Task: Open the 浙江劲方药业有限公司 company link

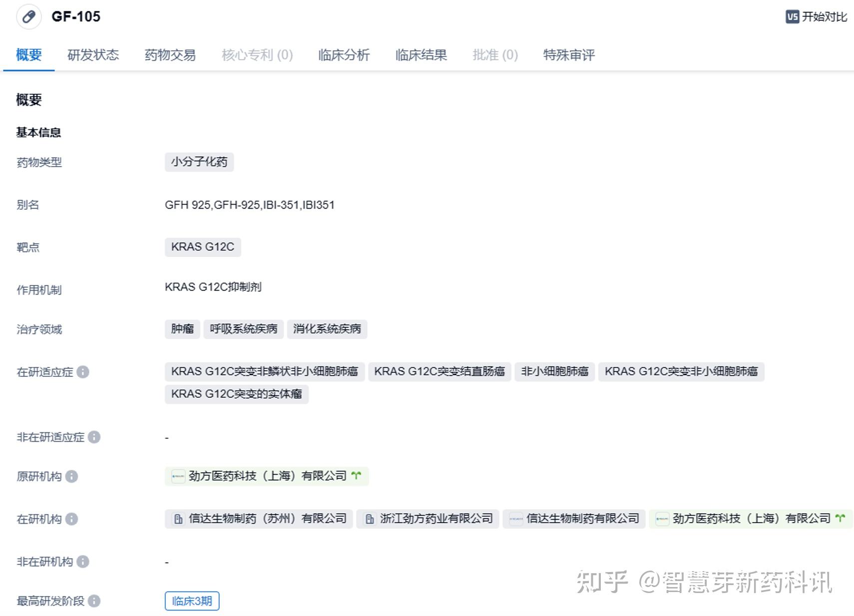Action: tap(427, 519)
